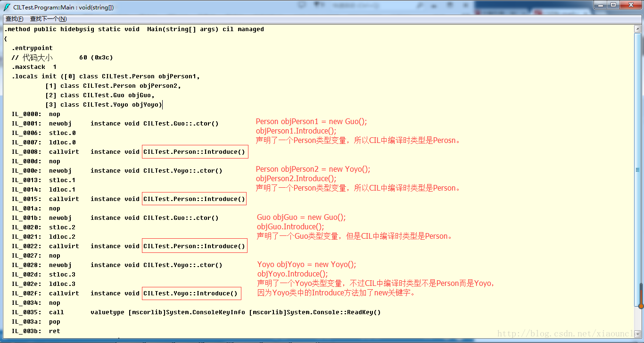Click the IL_0013 stloc.1 line
644x343 pixels.
click(x=43, y=180)
